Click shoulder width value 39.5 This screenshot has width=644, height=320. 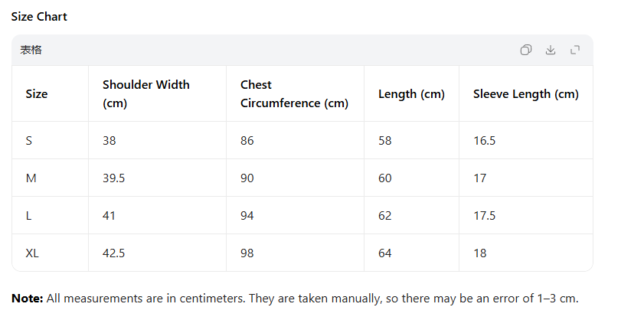[114, 178]
